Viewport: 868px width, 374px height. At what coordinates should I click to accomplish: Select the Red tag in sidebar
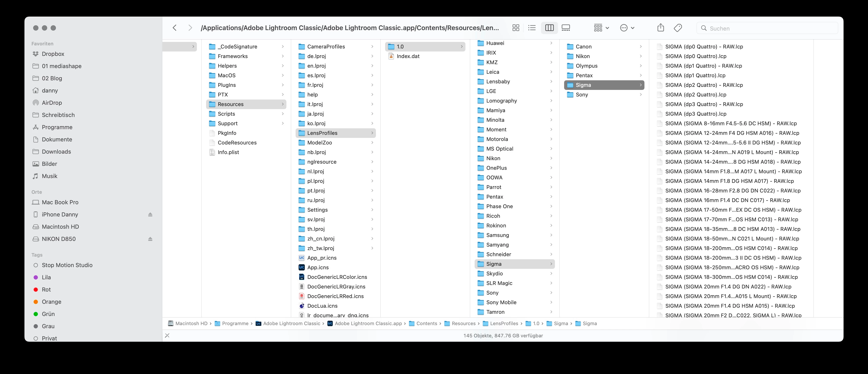coord(46,289)
